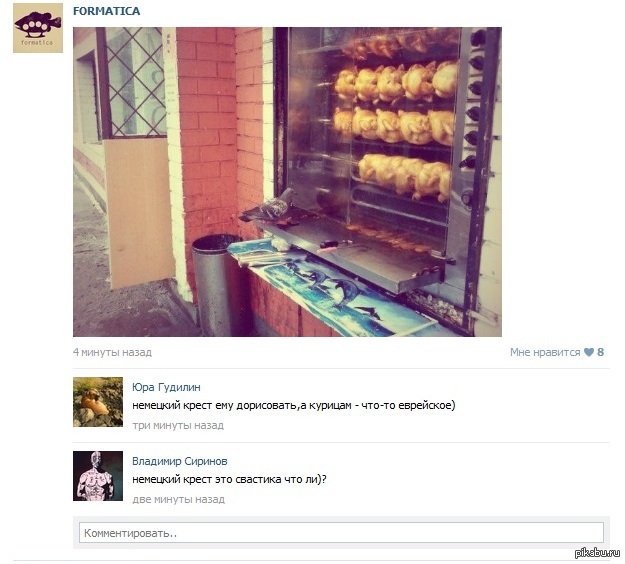Viewport: 625px width, 564px height.
Task: Click the pigeon in the photo
Action: click(x=269, y=207)
